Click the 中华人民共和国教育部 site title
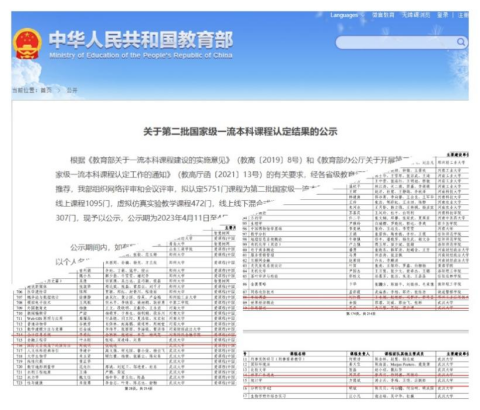The height and width of the screenshot is (410, 480). tap(141, 40)
